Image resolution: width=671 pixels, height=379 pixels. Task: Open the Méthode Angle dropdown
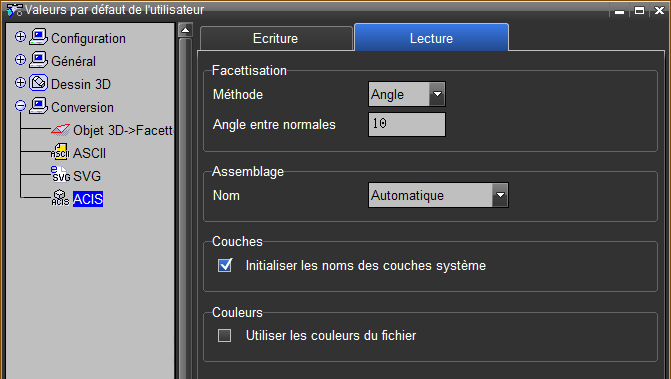437,94
